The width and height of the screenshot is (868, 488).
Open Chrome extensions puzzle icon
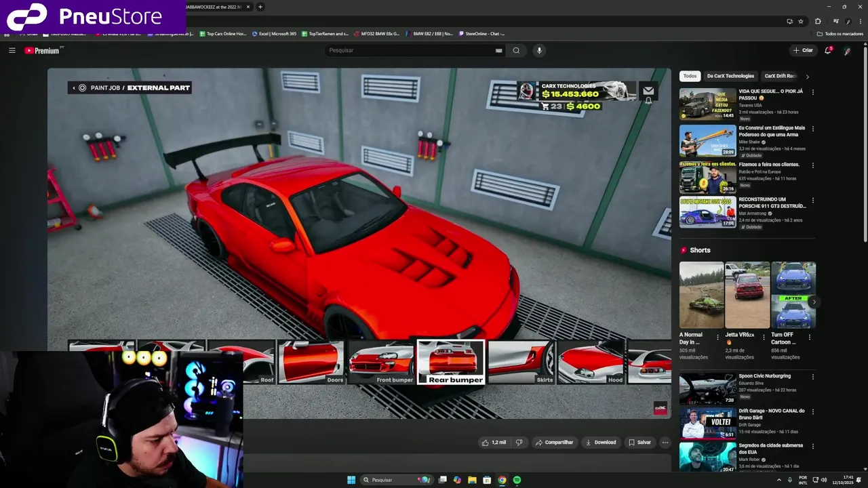pos(818,21)
